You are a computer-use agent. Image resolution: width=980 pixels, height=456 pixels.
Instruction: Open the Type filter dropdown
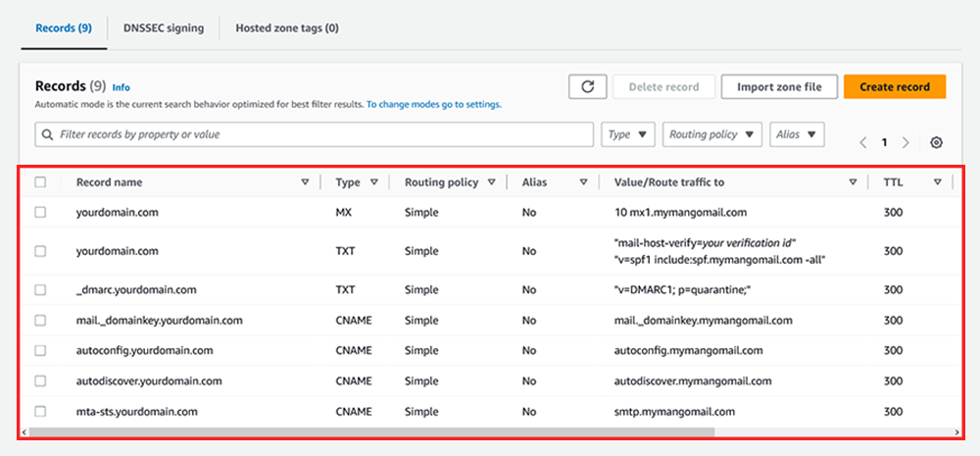click(x=627, y=134)
